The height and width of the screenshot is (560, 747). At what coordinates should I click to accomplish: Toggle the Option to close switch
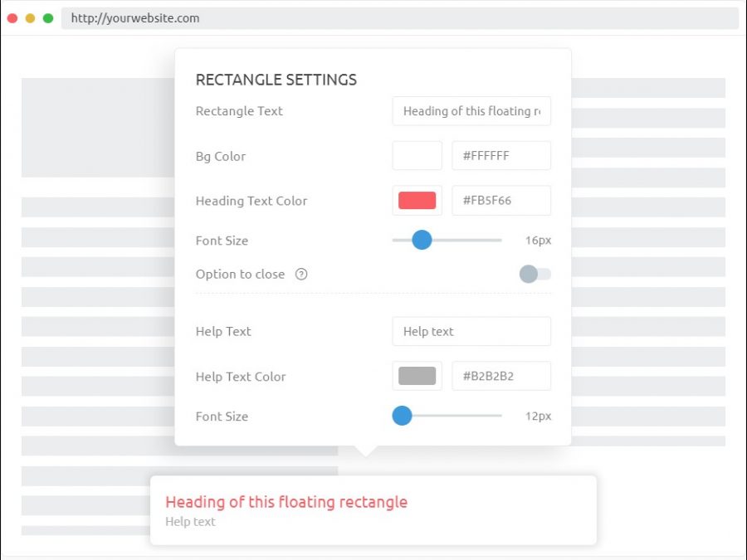tap(535, 274)
